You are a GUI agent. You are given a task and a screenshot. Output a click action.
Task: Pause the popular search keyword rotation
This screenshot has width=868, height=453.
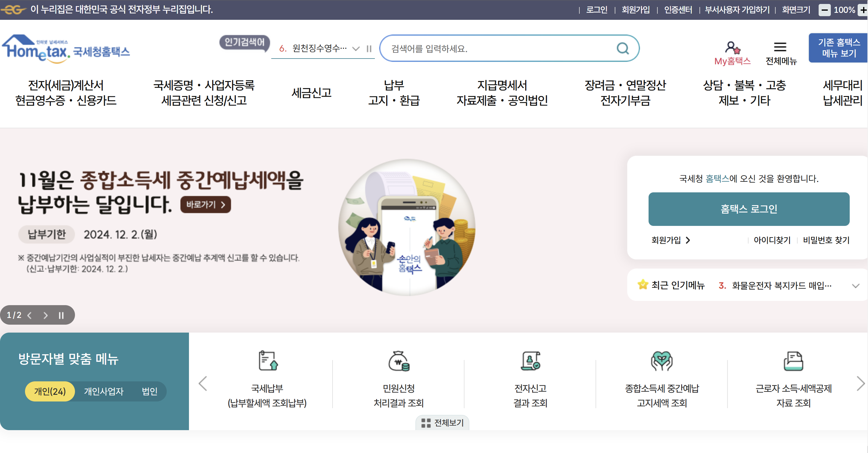click(x=369, y=49)
